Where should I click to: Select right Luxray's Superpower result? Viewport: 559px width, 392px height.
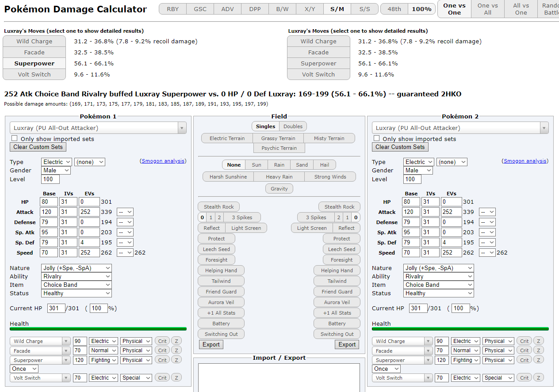(x=318, y=63)
